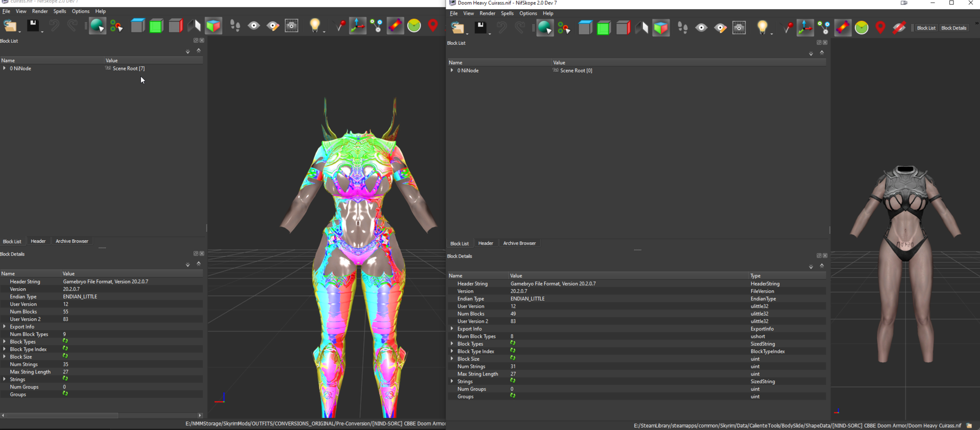Viewport: 980px width, 430px height.
Task: Select the red Side view cube in the Doom Heavy Cuirass window
Action: (623, 28)
